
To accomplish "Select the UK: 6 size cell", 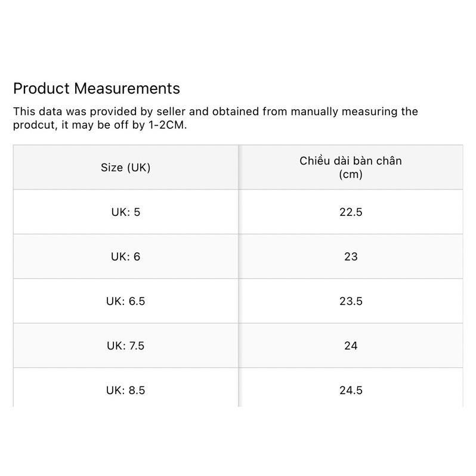I will tap(126, 256).
